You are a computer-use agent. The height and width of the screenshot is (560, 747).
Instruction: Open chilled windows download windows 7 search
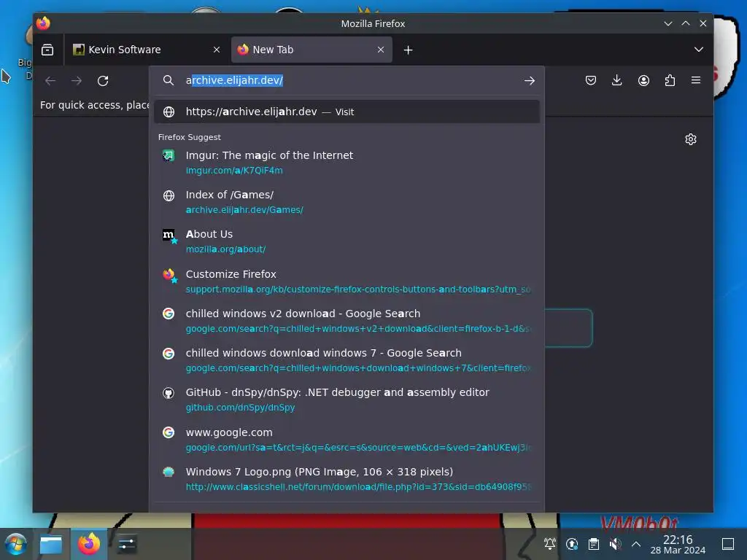[x=347, y=360]
